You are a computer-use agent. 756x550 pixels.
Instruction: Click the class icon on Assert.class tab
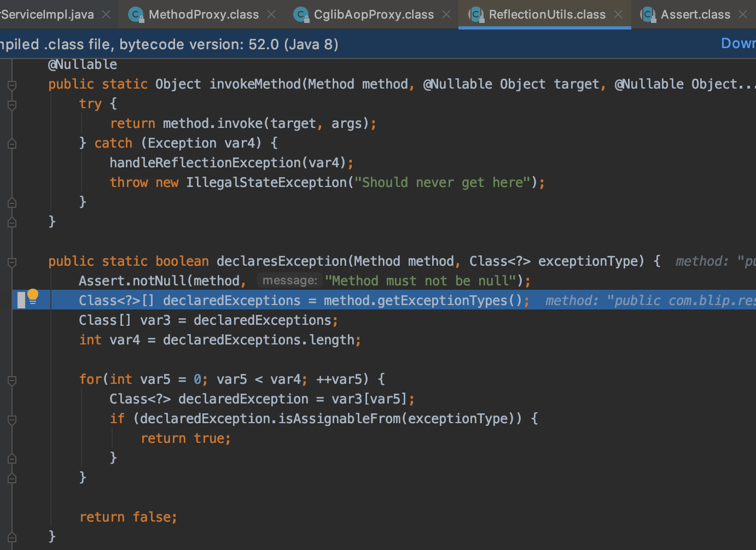point(648,15)
